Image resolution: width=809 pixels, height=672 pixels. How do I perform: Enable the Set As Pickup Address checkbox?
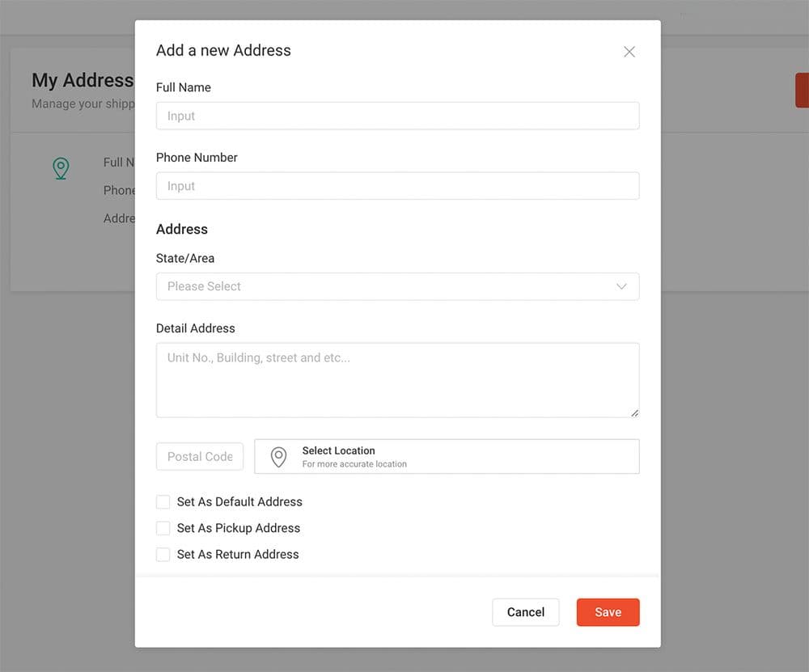coord(163,528)
